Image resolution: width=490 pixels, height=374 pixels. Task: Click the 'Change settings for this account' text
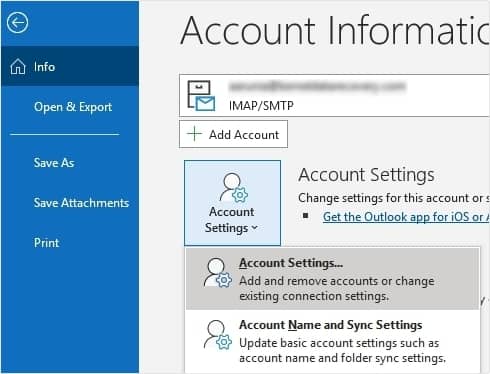pos(394,198)
